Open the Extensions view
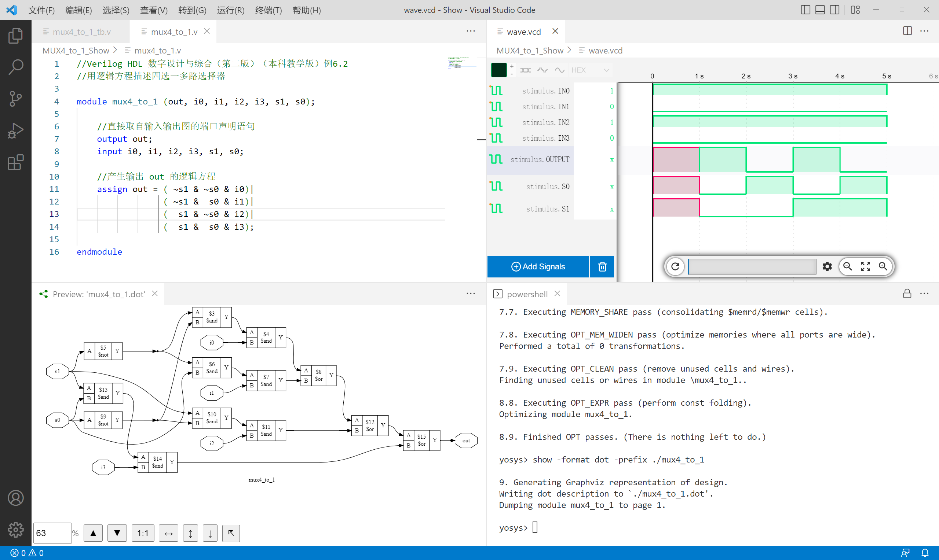939x560 pixels. point(15,162)
